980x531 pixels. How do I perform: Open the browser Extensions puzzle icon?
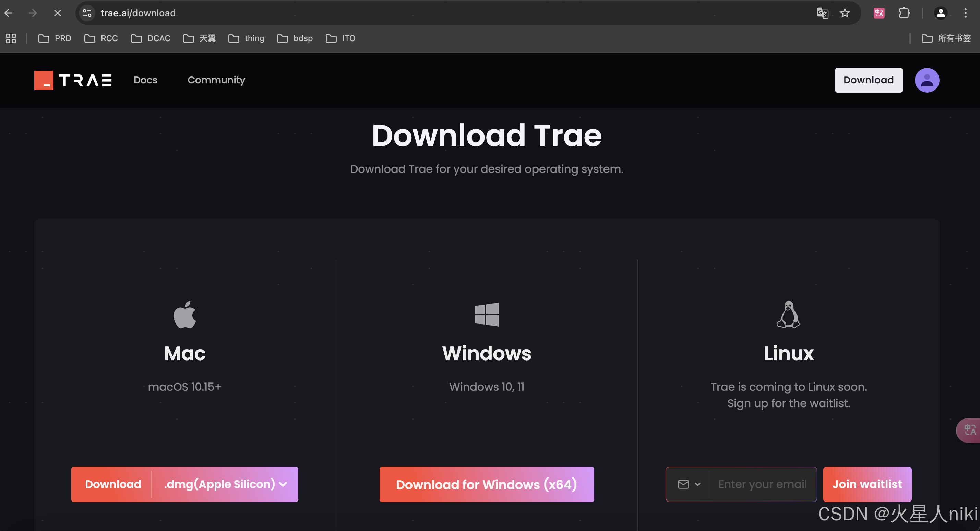[904, 13]
